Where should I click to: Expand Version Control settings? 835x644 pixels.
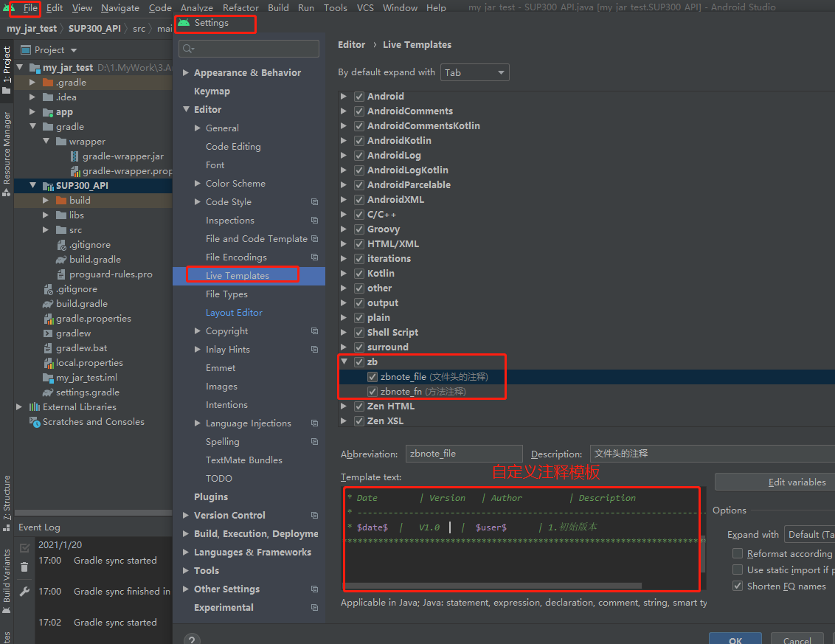(x=186, y=515)
